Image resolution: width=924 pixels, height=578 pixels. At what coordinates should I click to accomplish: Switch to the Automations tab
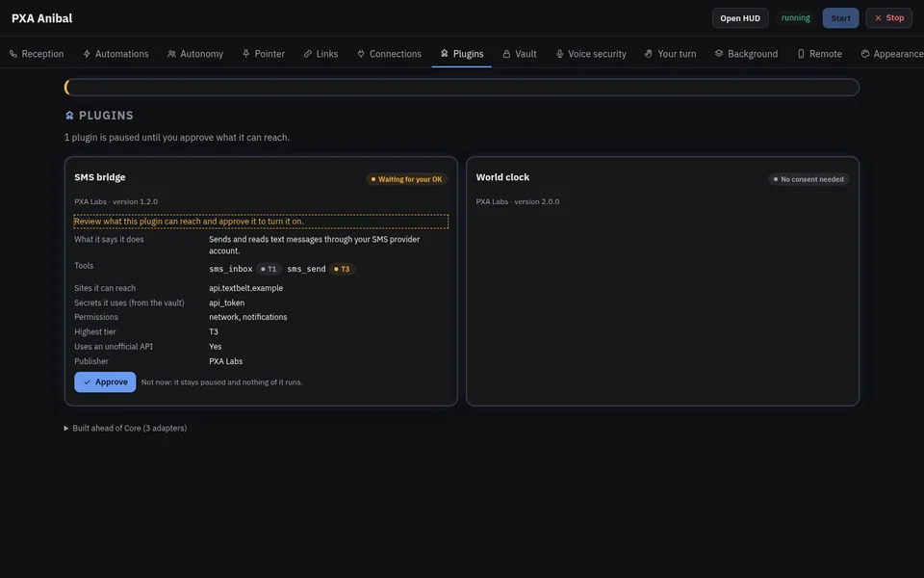(115, 54)
